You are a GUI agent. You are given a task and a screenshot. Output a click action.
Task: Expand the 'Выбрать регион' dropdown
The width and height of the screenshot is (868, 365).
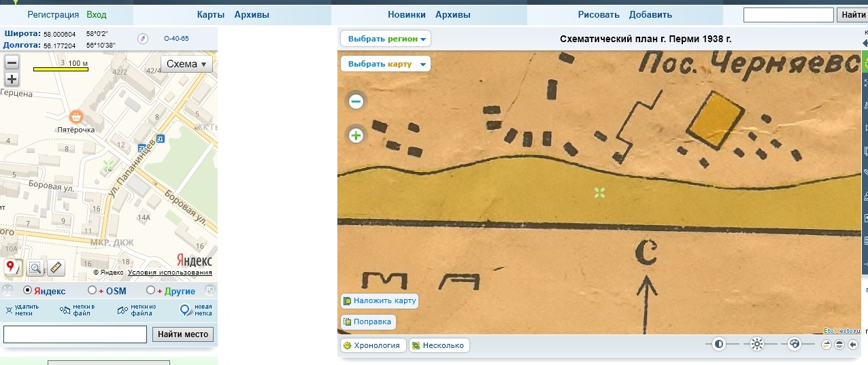(x=386, y=39)
